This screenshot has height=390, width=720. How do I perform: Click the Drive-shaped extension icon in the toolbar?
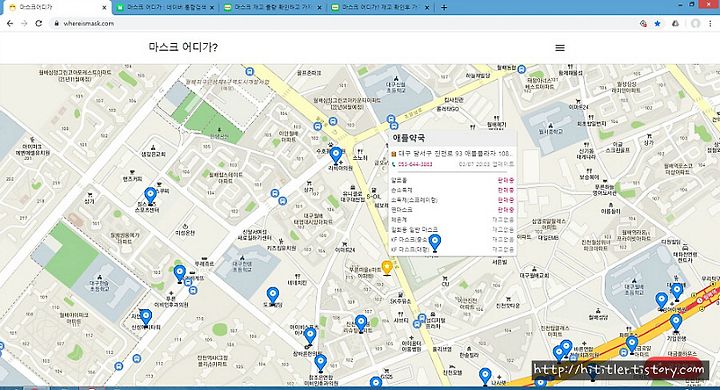[675, 23]
